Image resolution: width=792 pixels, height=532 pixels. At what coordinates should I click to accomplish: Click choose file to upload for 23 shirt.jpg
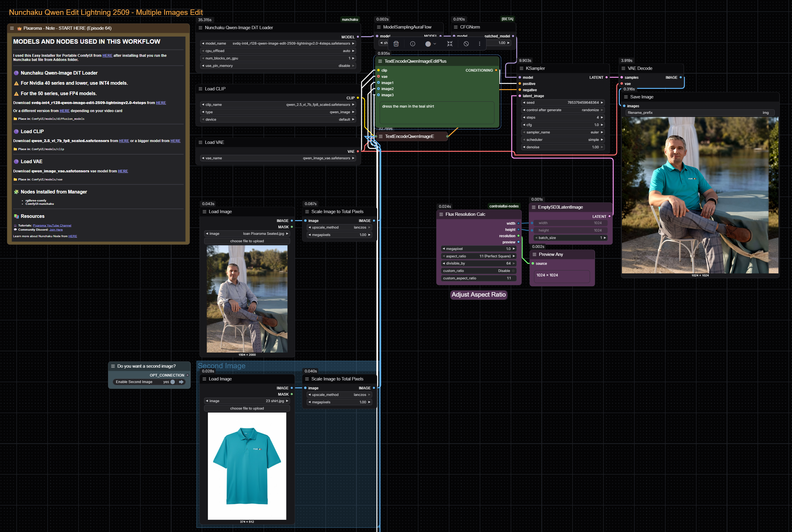pos(247,408)
